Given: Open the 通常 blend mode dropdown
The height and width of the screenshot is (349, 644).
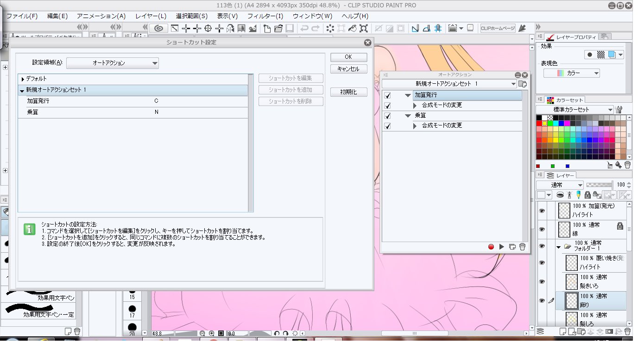Looking at the screenshot, I should click(560, 185).
